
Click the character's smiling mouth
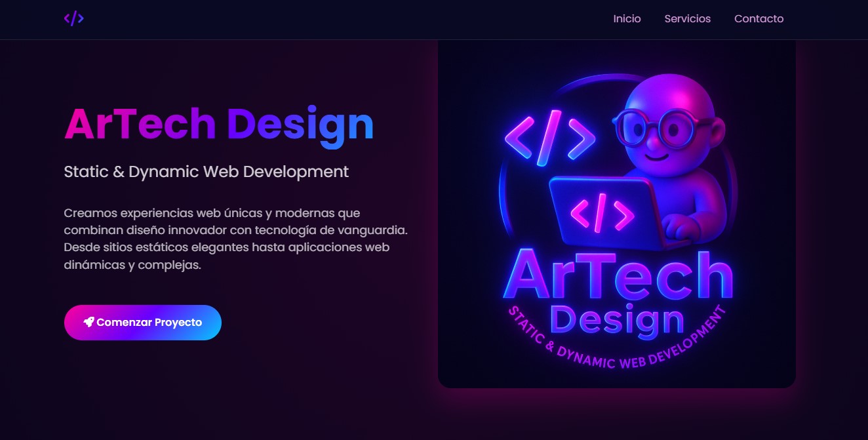pos(656,156)
